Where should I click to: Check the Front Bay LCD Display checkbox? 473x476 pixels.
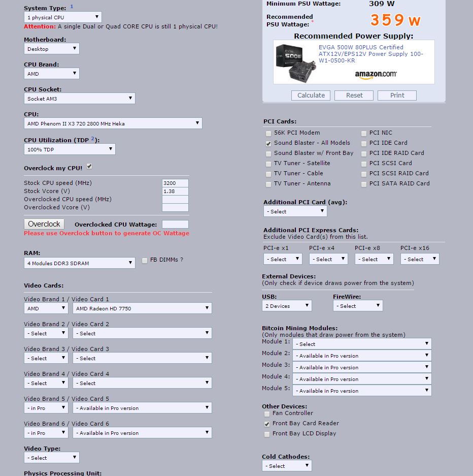click(x=267, y=434)
